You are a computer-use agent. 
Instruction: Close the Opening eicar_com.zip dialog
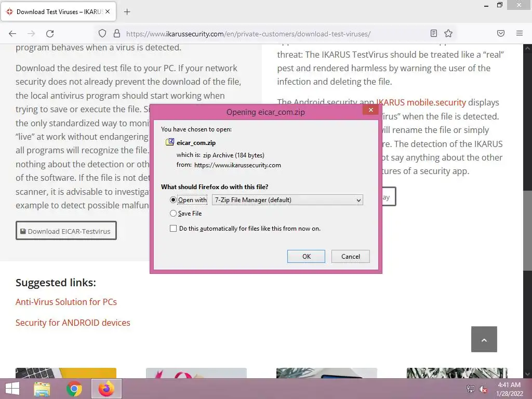click(x=371, y=110)
